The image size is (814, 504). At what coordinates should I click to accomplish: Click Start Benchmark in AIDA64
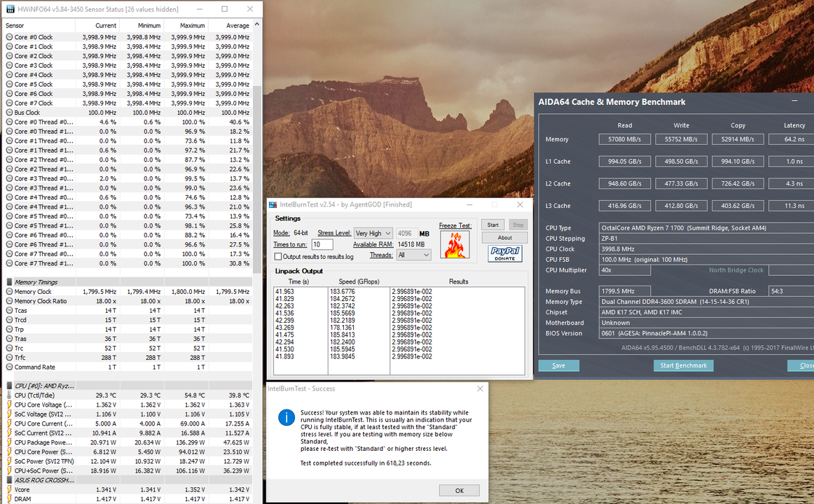point(683,365)
